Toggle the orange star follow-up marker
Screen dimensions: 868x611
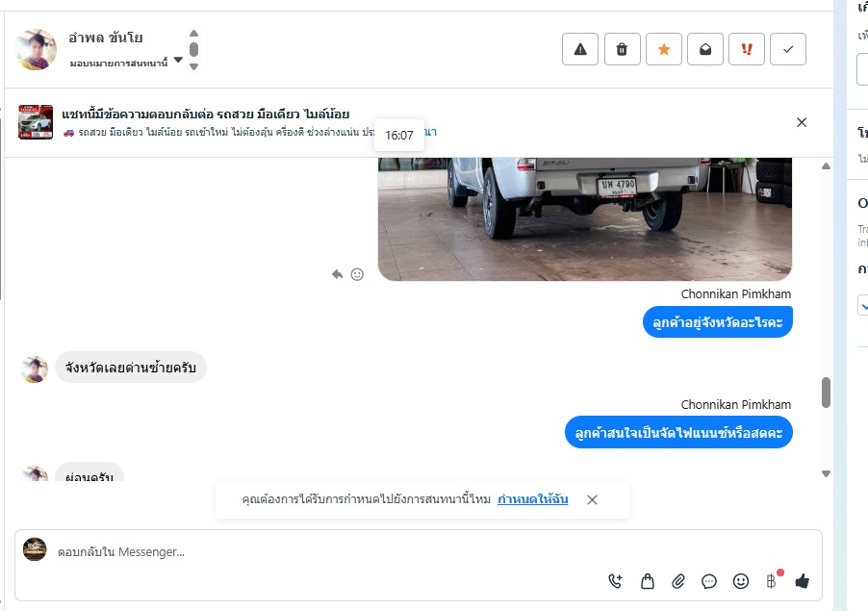click(x=664, y=49)
